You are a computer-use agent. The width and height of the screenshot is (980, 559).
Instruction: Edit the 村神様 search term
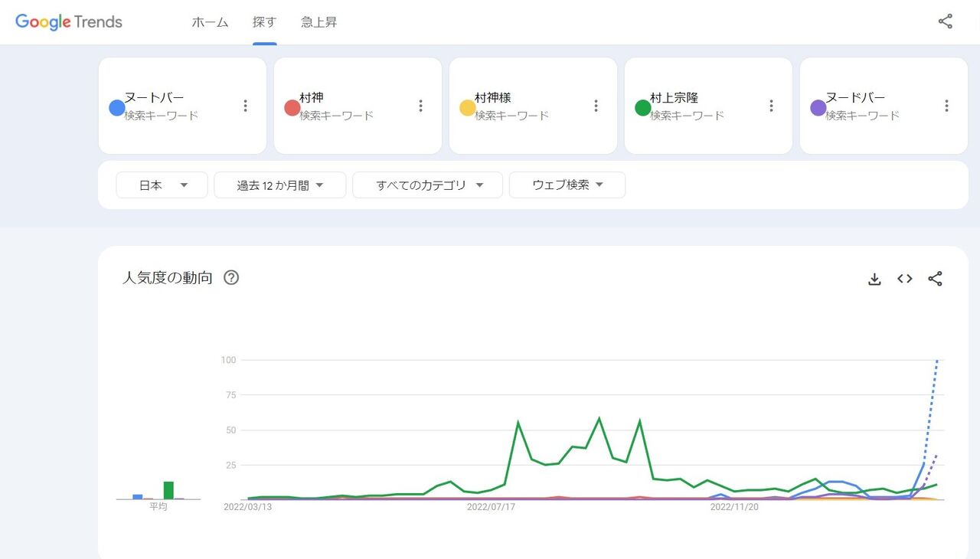[x=493, y=98]
